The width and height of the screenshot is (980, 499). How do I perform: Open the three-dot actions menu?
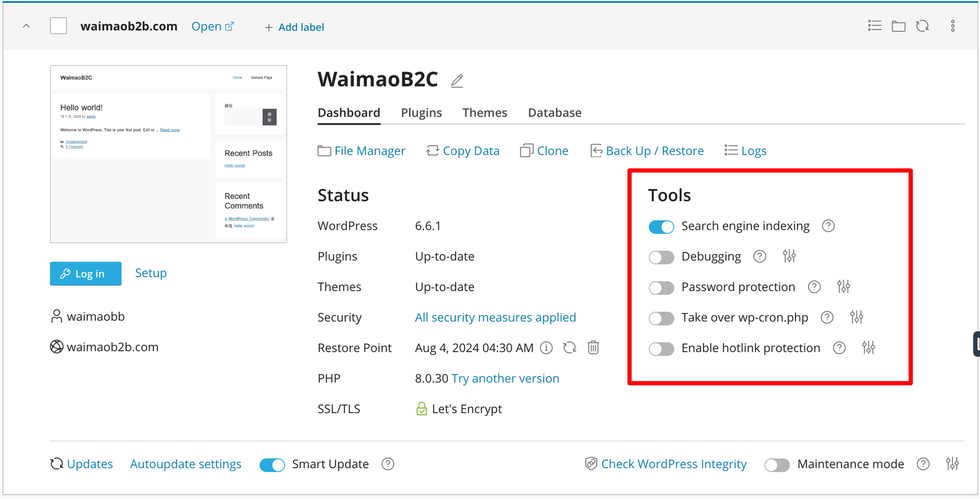pos(953,26)
